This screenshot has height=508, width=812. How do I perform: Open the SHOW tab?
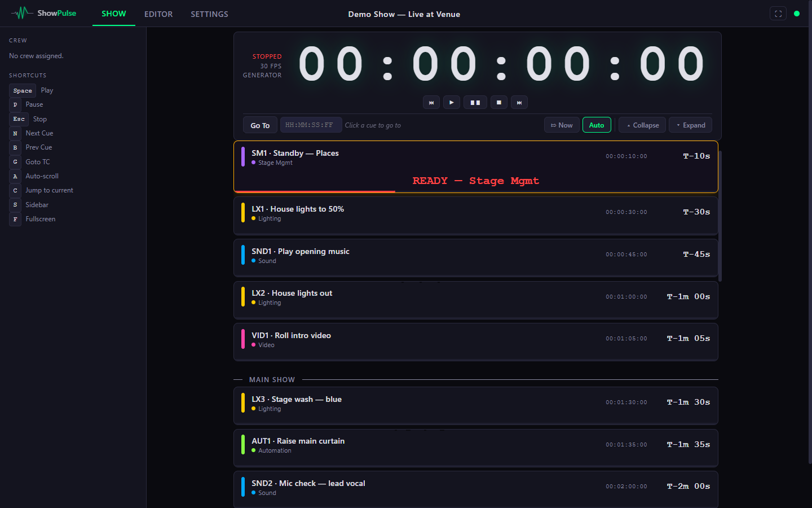click(114, 14)
